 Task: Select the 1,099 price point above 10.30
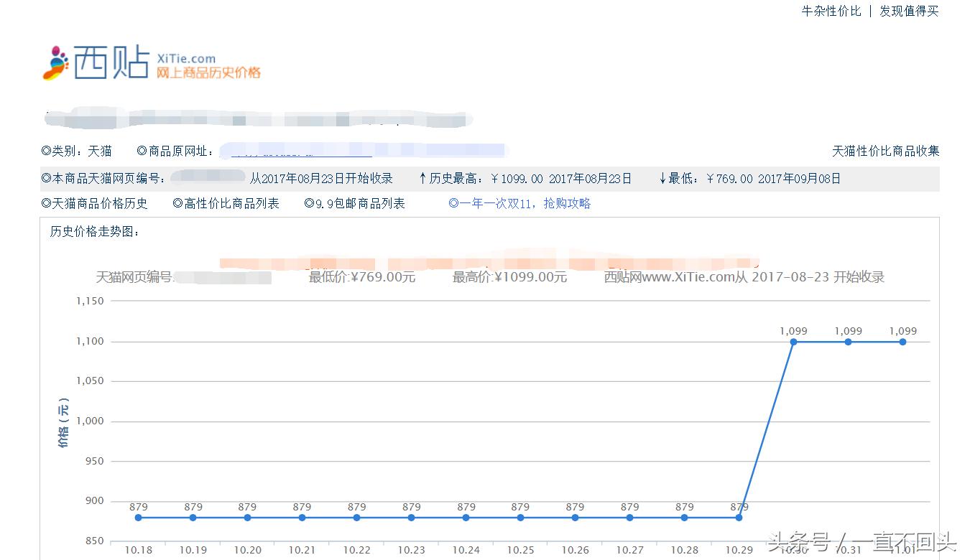pyautogui.click(x=793, y=343)
